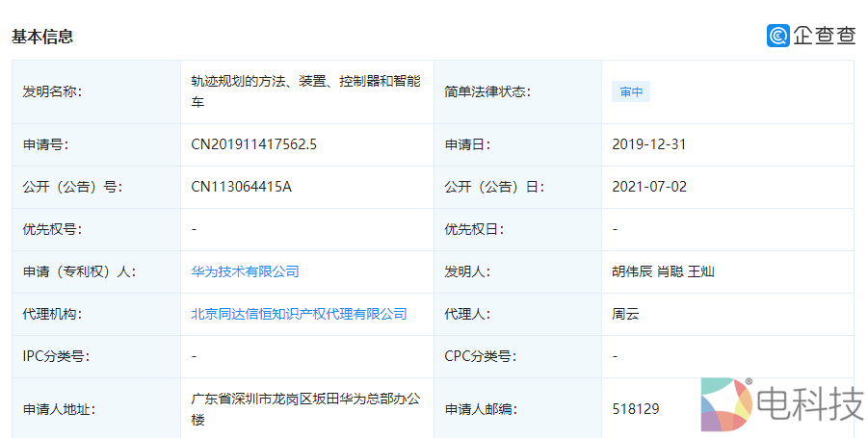Select the 基本信息 section heading
The image size is (868, 438).
42,37
